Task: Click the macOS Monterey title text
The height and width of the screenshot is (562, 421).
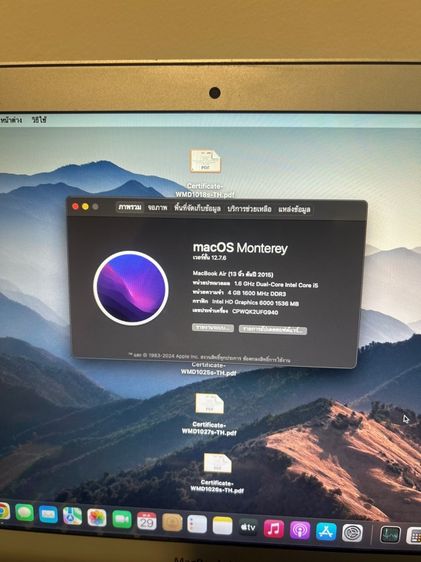Action: pyautogui.click(x=240, y=248)
